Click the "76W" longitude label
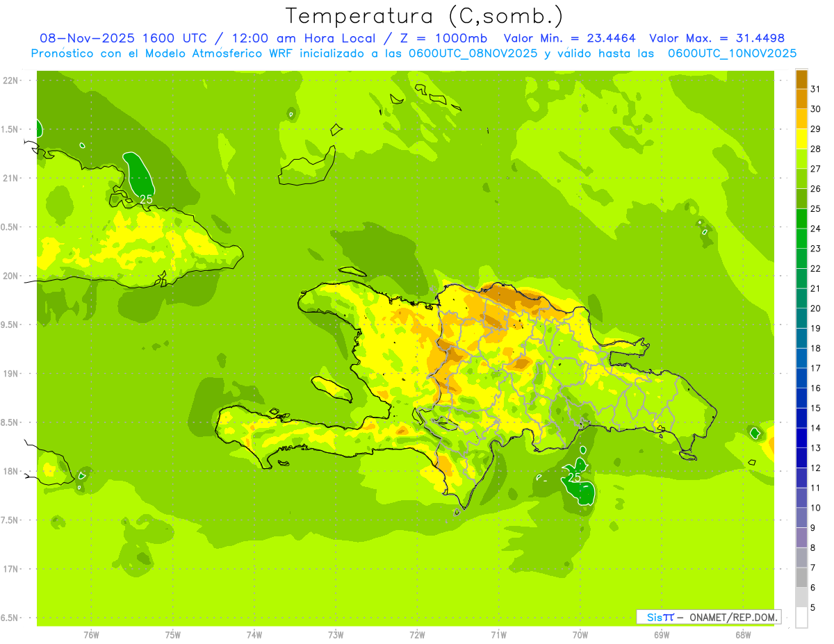 click(91, 635)
